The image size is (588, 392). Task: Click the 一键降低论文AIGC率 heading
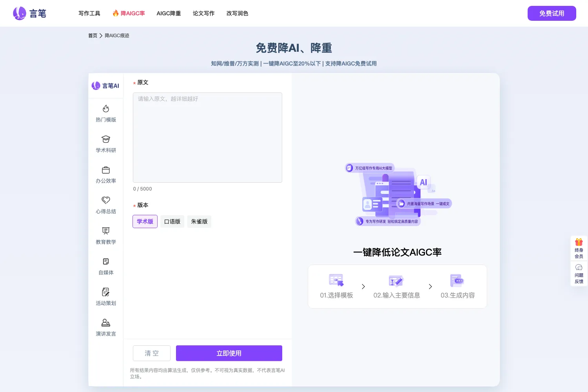397,252
